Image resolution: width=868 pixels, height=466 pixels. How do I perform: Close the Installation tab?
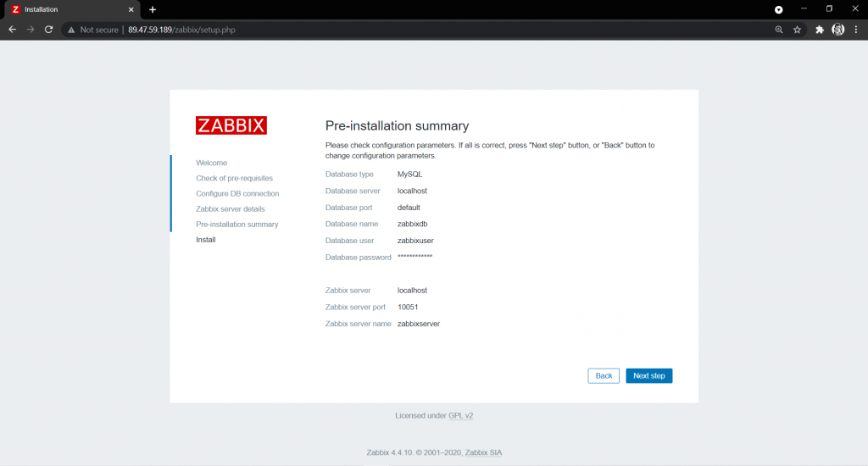click(x=131, y=9)
